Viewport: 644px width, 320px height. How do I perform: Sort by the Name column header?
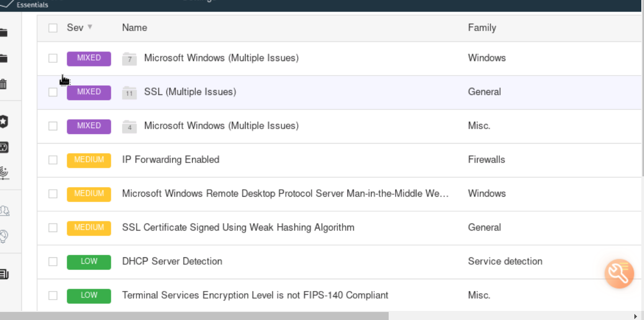134,28
